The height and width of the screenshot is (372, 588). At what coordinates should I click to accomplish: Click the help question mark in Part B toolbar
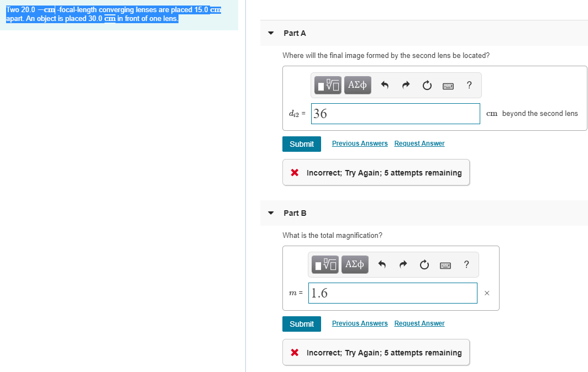[x=466, y=264]
